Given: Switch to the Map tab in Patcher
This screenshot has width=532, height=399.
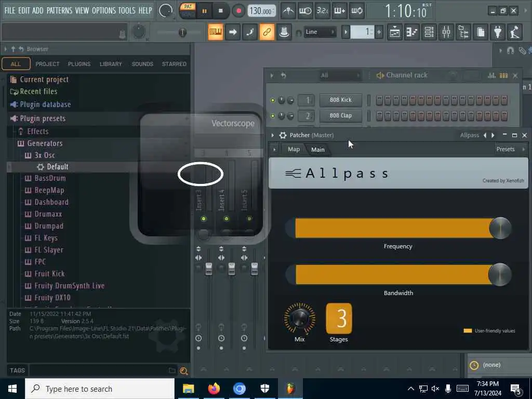Looking at the screenshot, I should (x=294, y=149).
